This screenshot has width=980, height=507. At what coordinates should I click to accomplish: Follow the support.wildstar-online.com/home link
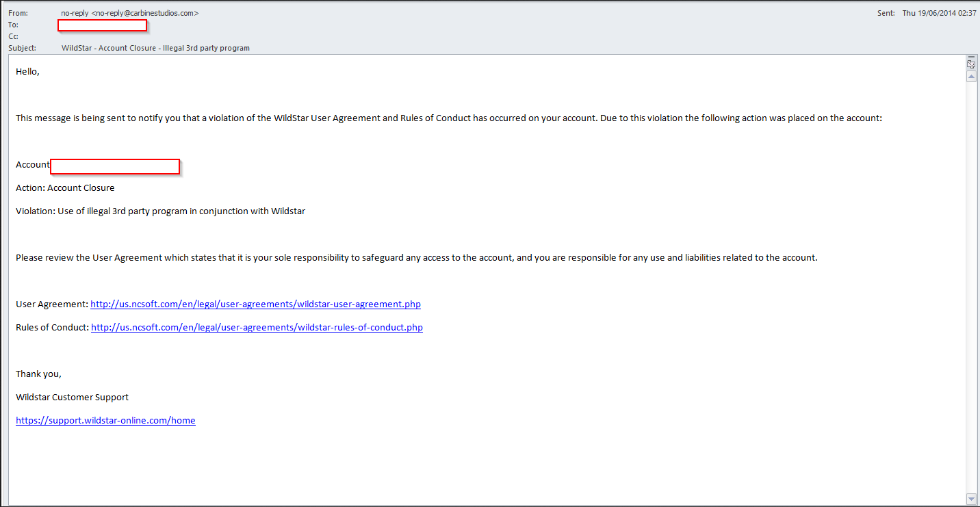105,420
